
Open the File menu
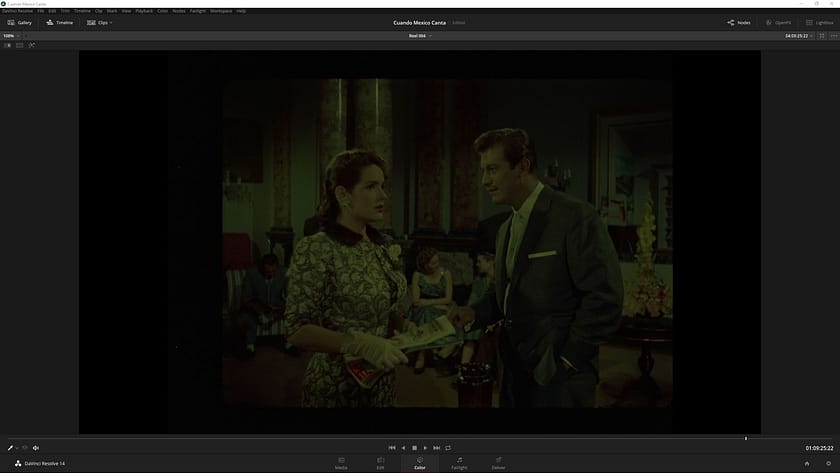click(41, 11)
